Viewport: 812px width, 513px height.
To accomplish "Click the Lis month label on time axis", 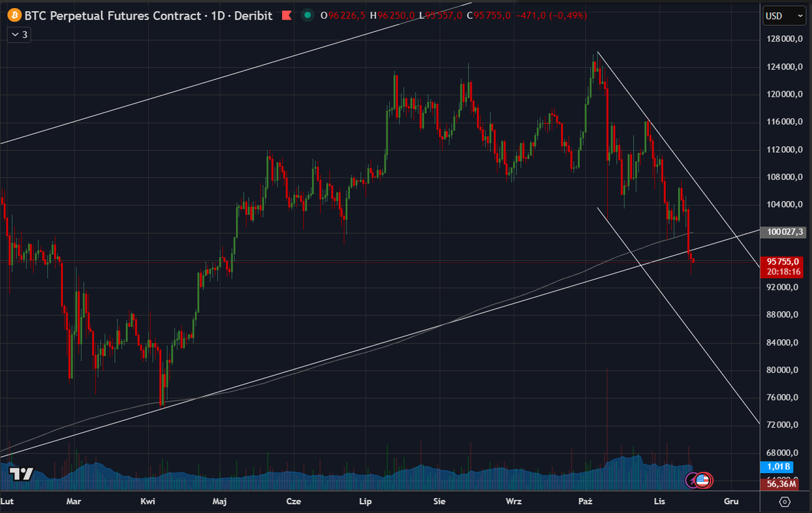I will coord(660,501).
